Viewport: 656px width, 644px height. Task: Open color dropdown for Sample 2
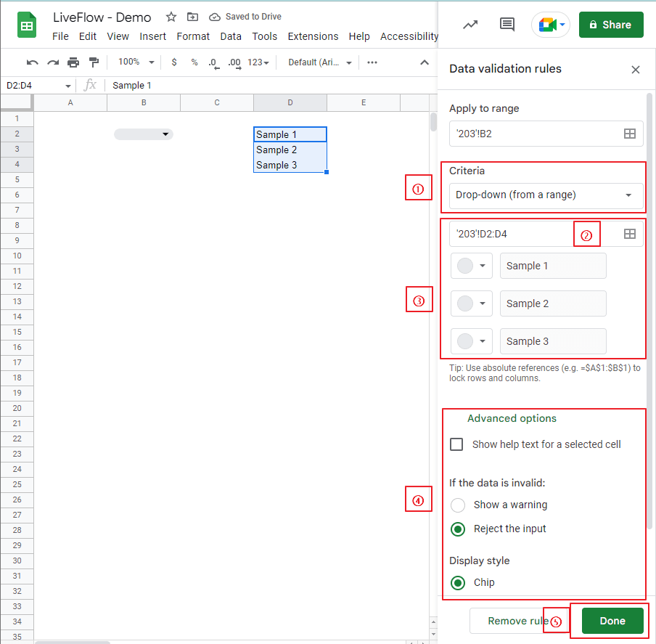(x=472, y=303)
